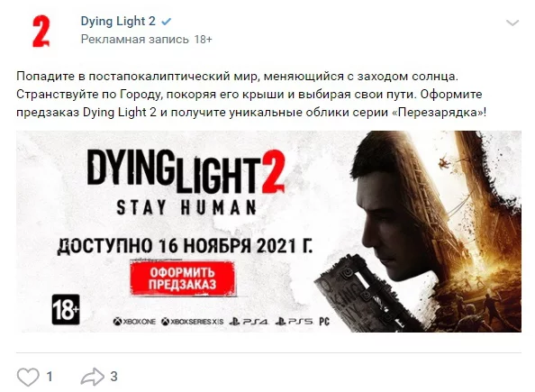Click the PS4 platform logo
Image resolution: width=535 pixels, height=392 pixels.
(x=249, y=322)
